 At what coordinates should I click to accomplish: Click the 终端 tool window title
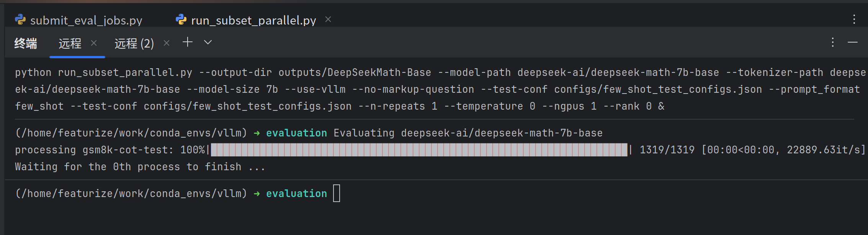coord(26,43)
